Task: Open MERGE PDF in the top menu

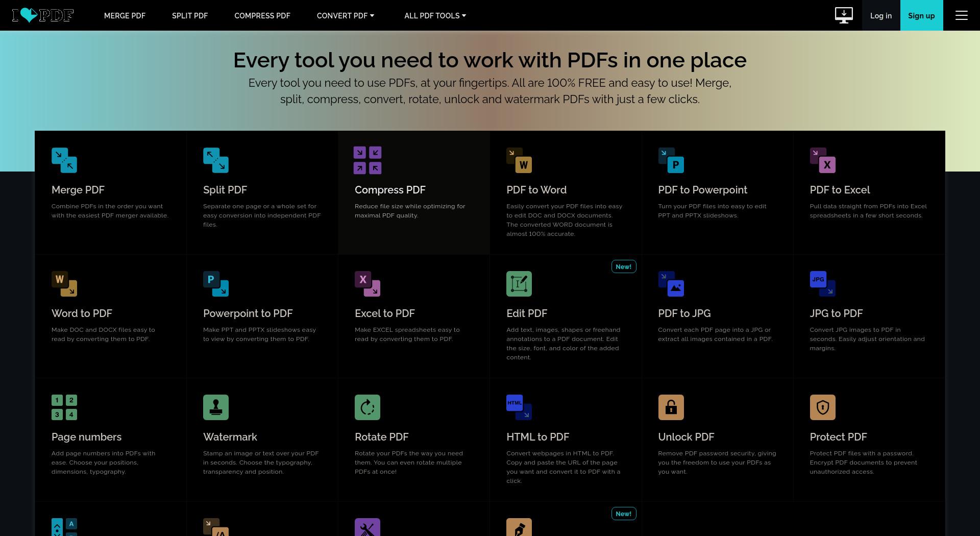Action: (125, 16)
